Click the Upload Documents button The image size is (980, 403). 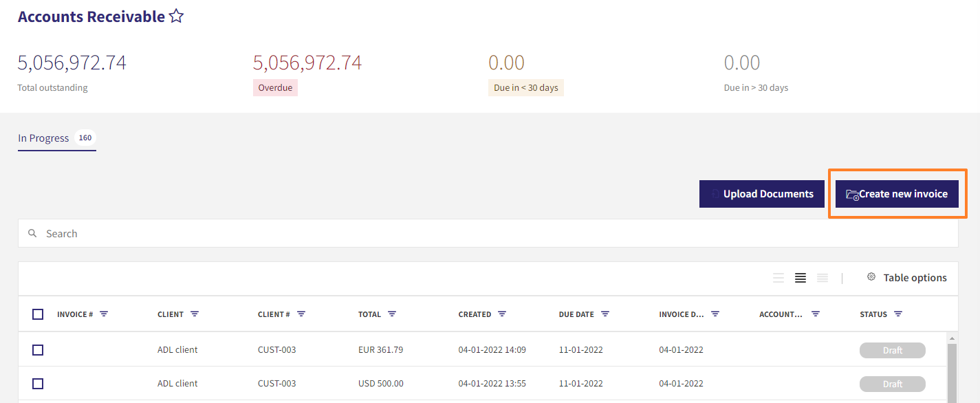(x=762, y=194)
